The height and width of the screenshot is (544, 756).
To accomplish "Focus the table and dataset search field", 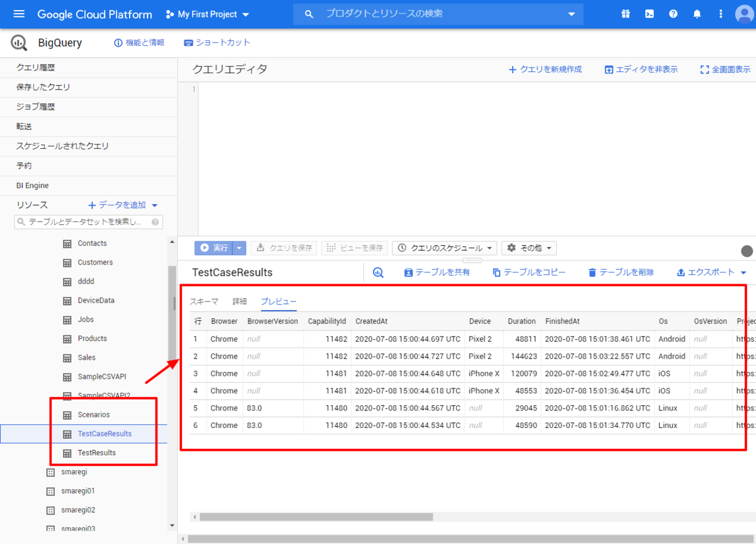I will point(88,222).
